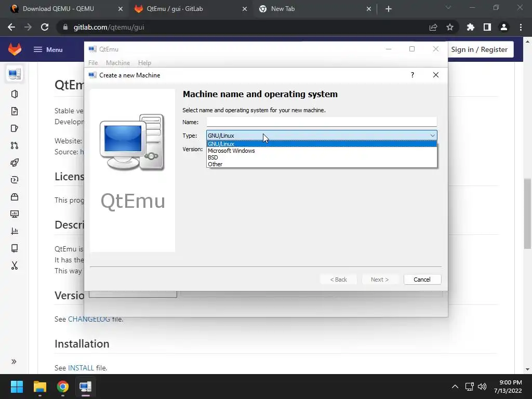The height and width of the screenshot is (399, 532).
Task: Open Chrome three-dot menu
Action: click(x=521, y=27)
